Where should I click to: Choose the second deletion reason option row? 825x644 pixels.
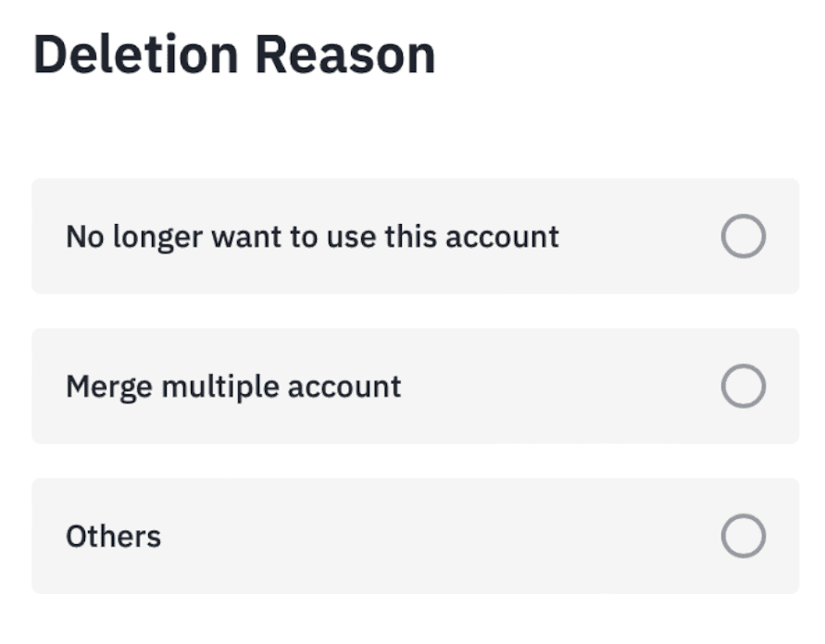415,386
